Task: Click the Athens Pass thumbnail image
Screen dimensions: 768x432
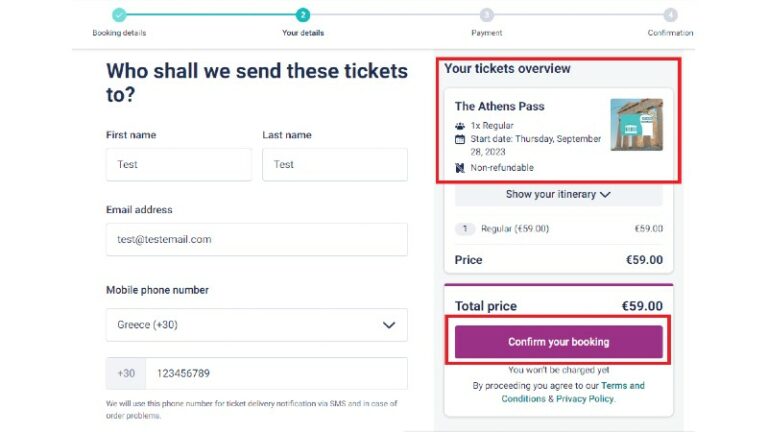Action: (636, 125)
